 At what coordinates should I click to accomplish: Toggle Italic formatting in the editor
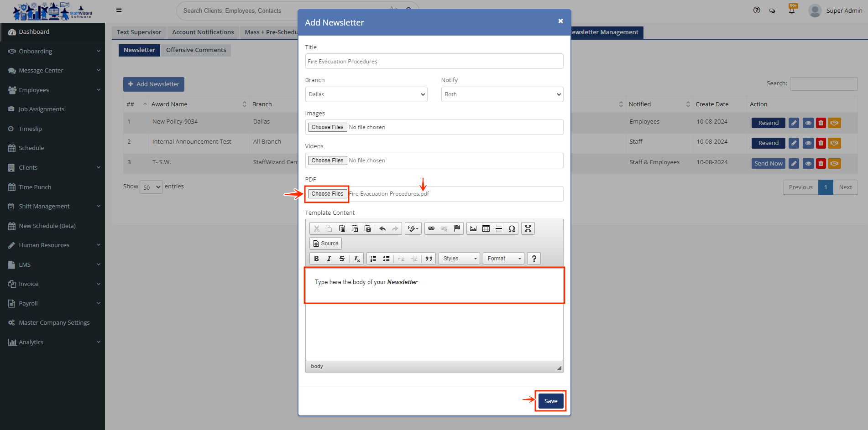[329, 259]
